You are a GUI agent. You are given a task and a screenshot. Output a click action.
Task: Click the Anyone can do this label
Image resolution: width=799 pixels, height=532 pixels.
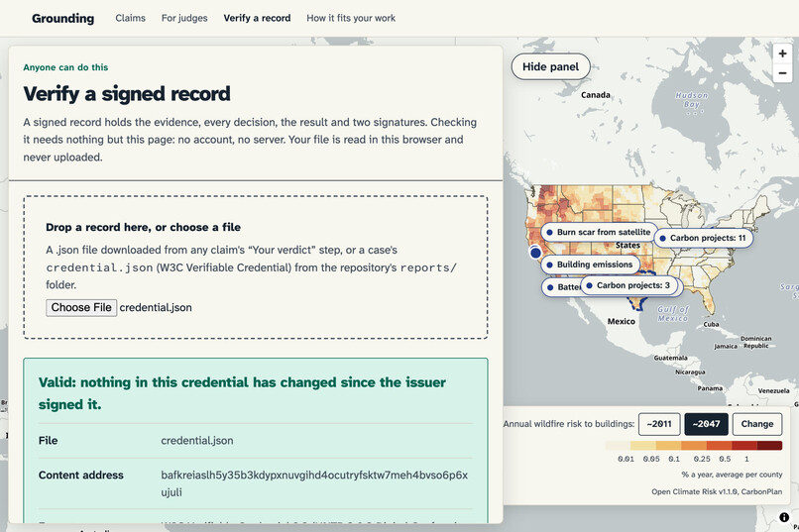coord(65,67)
